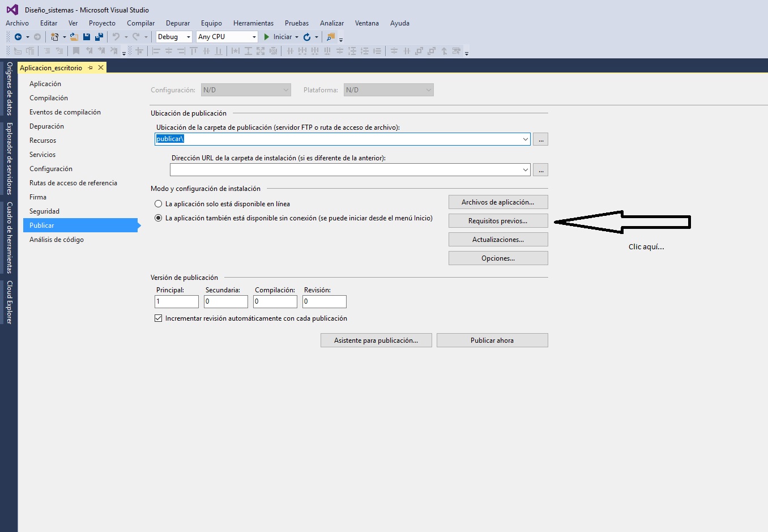Expand the installation URL dropdown arrow

[x=525, y=169]
